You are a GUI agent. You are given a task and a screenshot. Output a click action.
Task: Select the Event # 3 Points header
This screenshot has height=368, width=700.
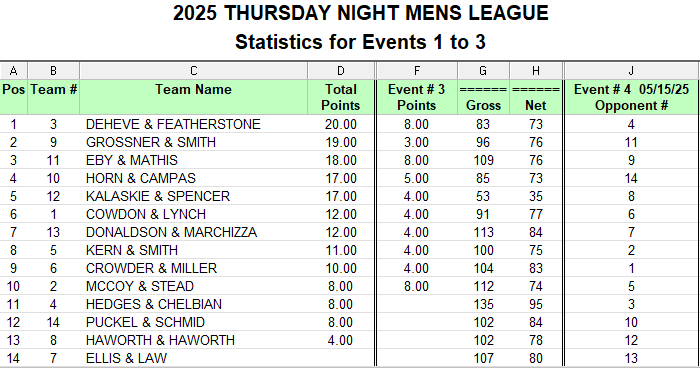pyautogui.click(x=417, y=97)
